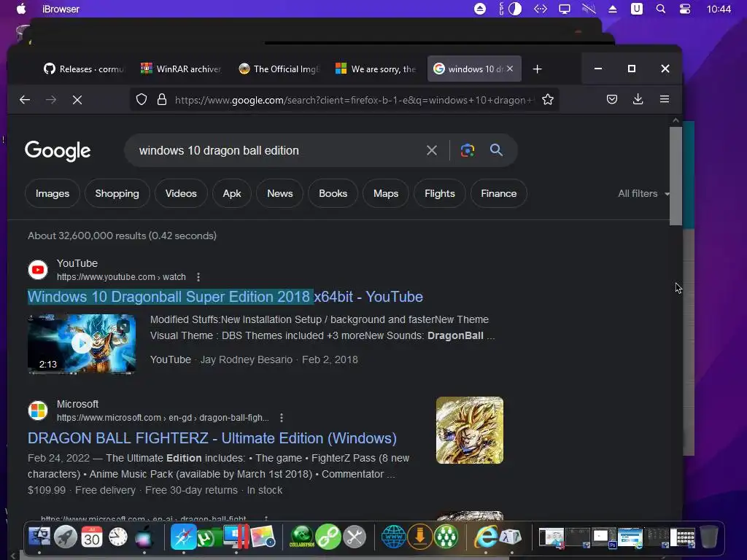Filter results by Books
The image size is (747, 560).
coord(333,193)
